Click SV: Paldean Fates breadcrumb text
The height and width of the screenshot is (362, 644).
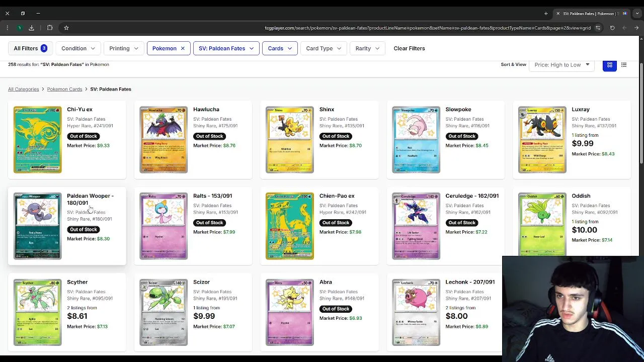click(111, 89)
